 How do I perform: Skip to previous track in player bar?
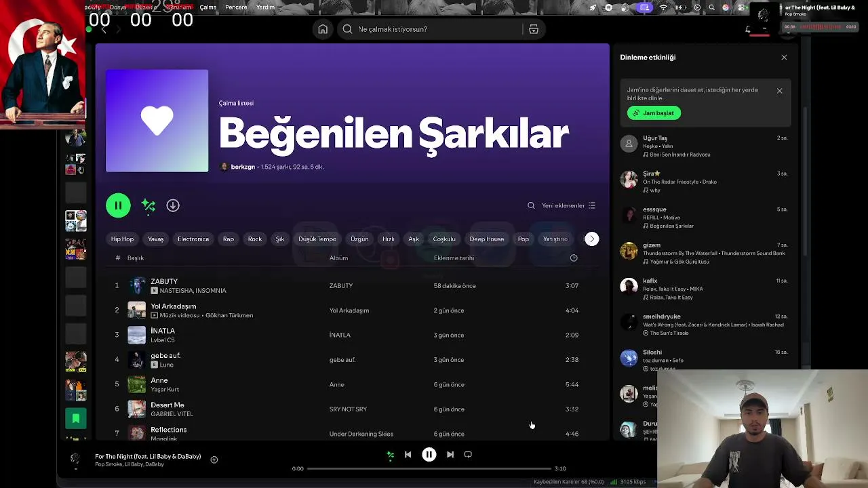click(408, 455)
